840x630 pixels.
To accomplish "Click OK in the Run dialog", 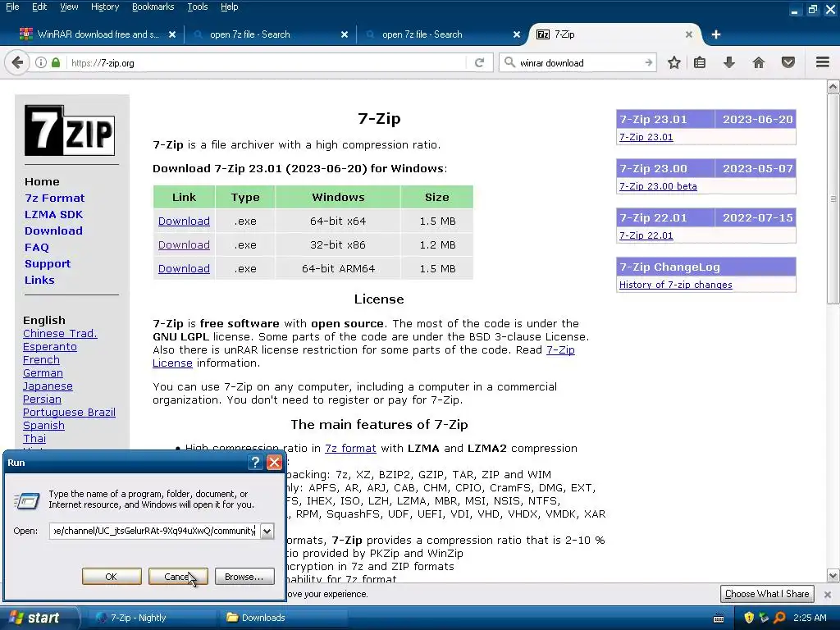I will coord(112,577).
